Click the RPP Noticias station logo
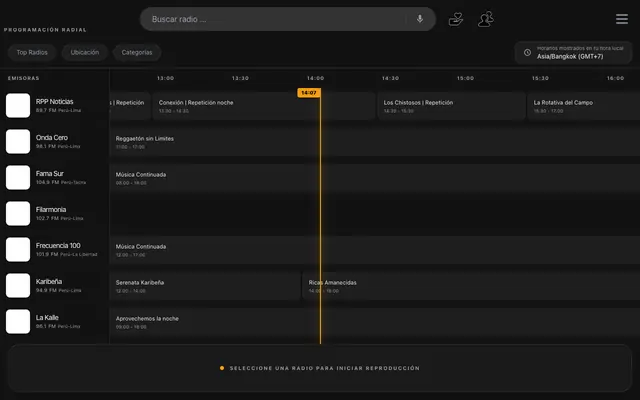 click(18, 105)
